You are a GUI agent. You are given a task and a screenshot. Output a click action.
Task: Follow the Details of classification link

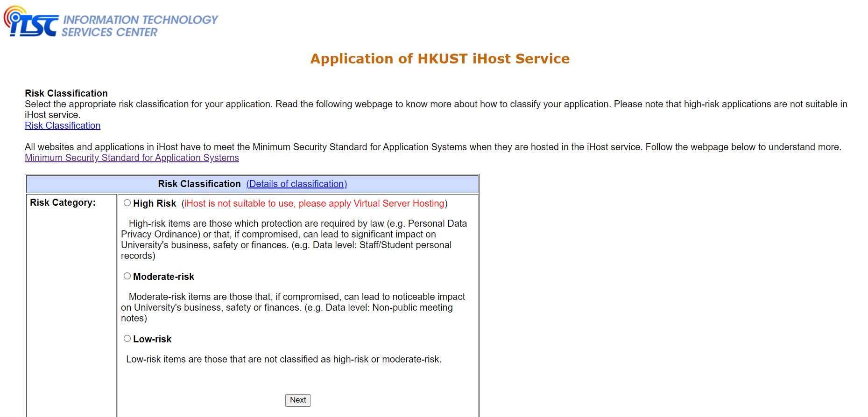[x=296, y=184]
